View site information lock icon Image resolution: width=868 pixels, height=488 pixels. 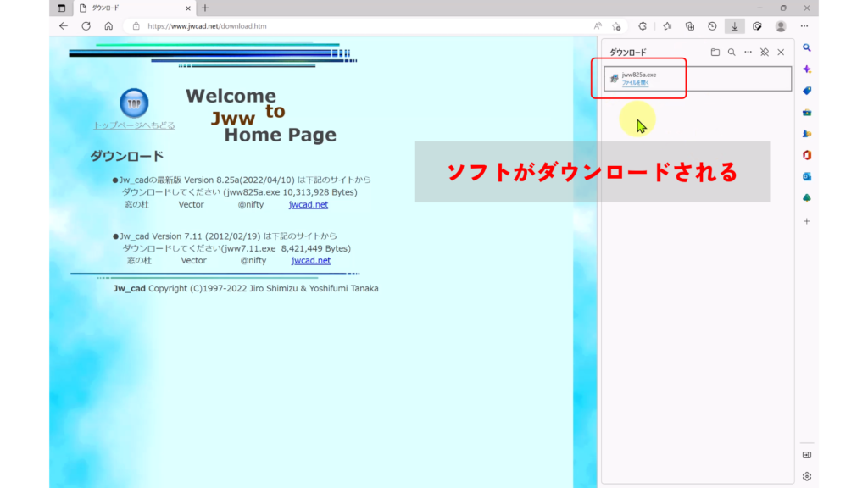tap(136, 26)
